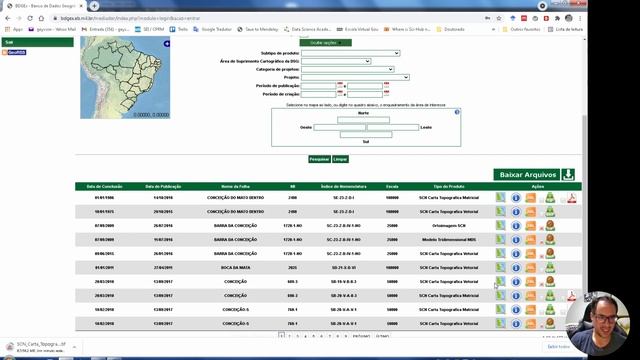Click the 'BOCA DA MATA' sheet name cell
This screenshot has width=640, height=360.
point(236,268)
